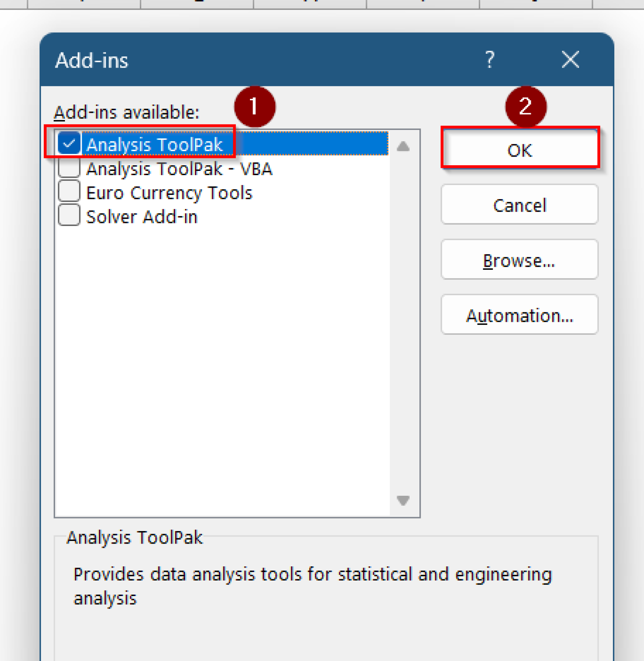Screen dimensions: 644x661
Task: Click the red numbered badge 1
Action: 255,107
